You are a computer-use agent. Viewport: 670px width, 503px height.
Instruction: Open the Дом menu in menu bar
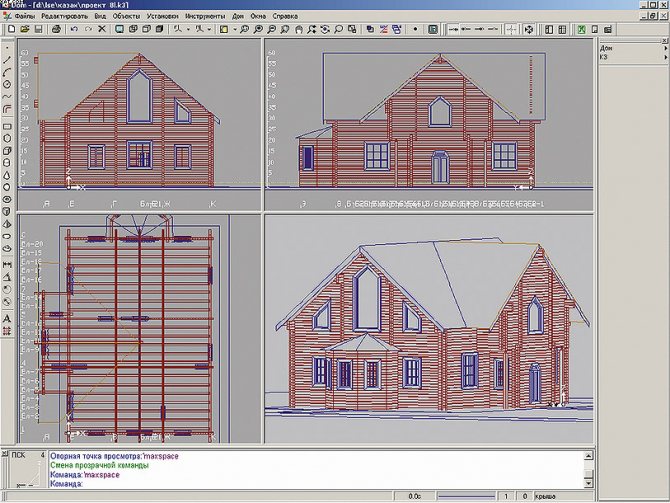(x=238, y=16)
